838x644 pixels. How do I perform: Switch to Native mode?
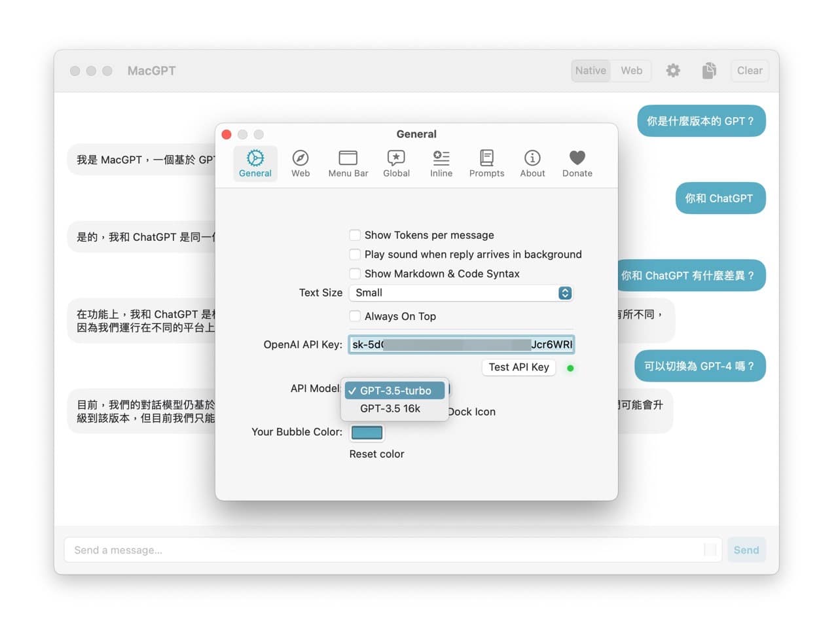coord(591,71)
